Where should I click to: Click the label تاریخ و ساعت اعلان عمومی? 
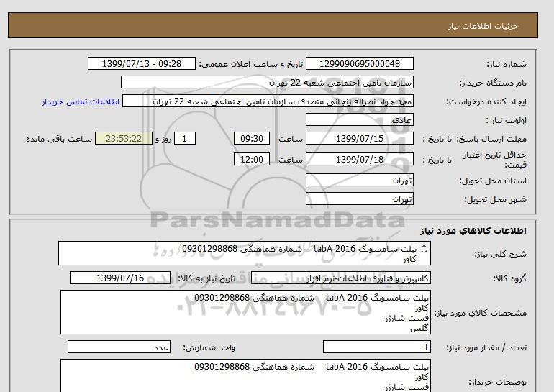tap(251, 64)
